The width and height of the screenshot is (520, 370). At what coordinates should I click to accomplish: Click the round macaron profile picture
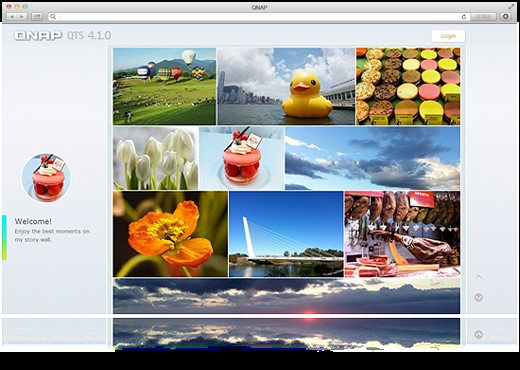click(x=46, y=178)
